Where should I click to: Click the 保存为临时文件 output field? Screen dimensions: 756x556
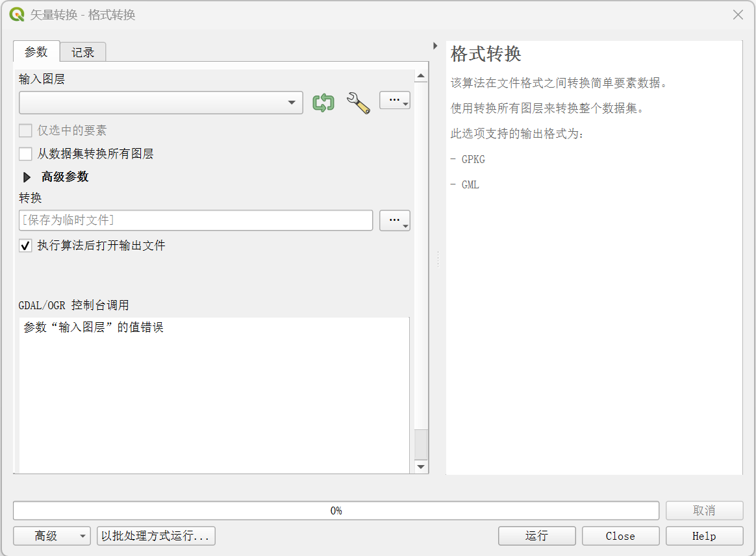tap(195, 221)
